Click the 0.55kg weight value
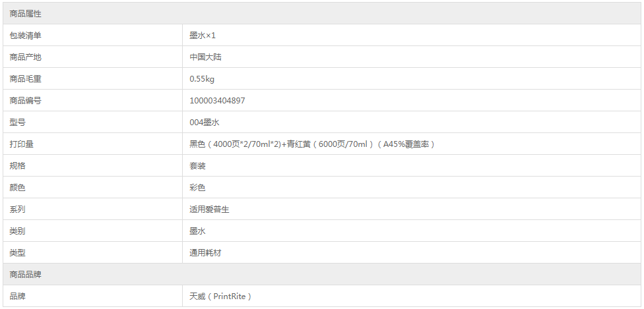Viewport: 644px width, 309px height. coord(202,79)
